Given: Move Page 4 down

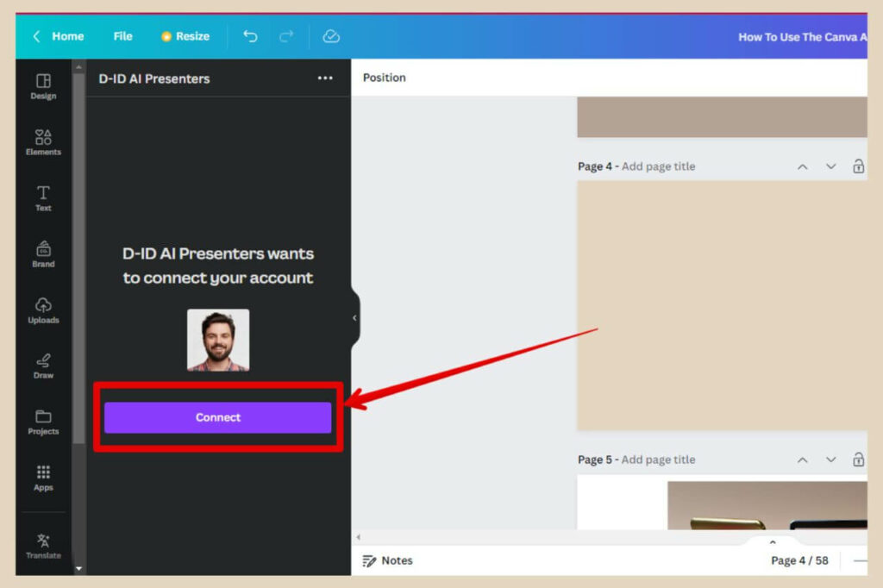Looking at the screenshot, I should [830, 166].
